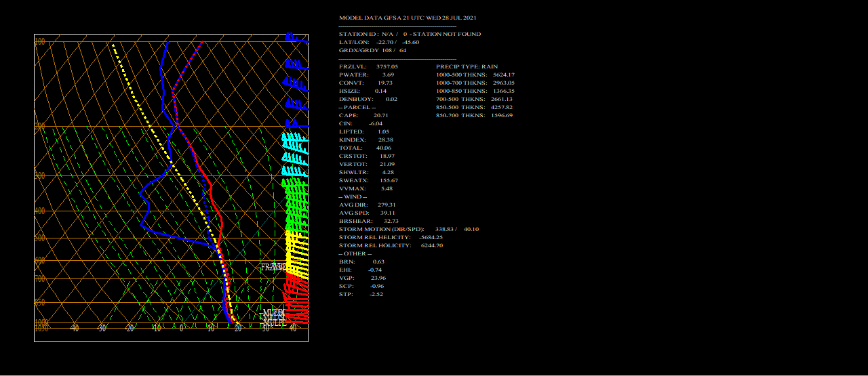Click the GRDX/GRDY 108 / 64 line
This screenshot has height=376, width=868.
(x=372, y=50)
